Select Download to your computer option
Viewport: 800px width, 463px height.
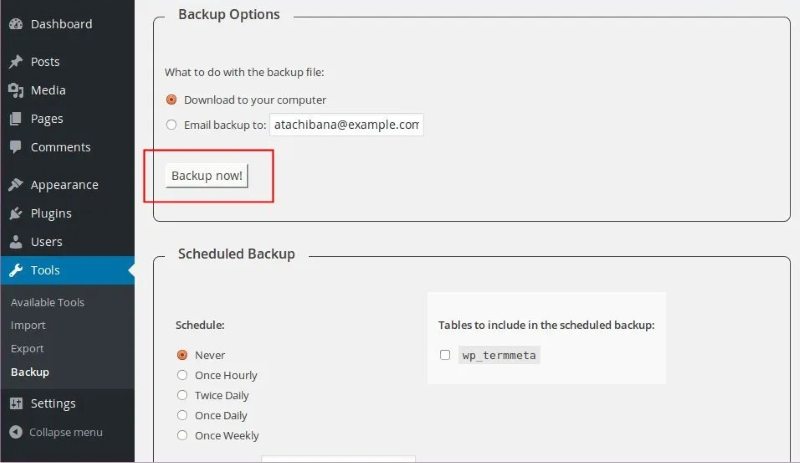coord(172,100)
